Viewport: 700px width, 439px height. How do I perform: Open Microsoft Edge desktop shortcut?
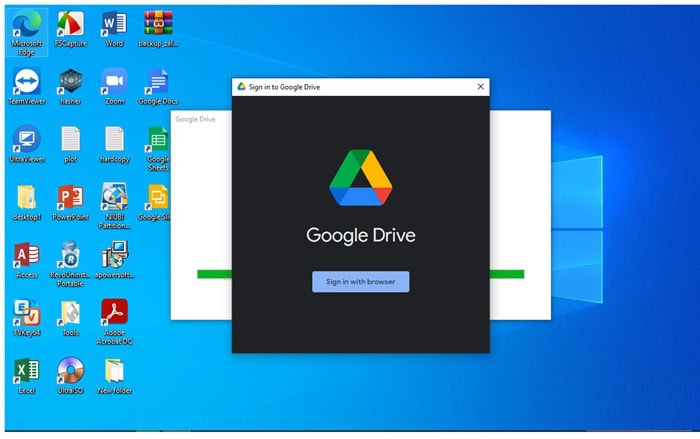(26, 25)
